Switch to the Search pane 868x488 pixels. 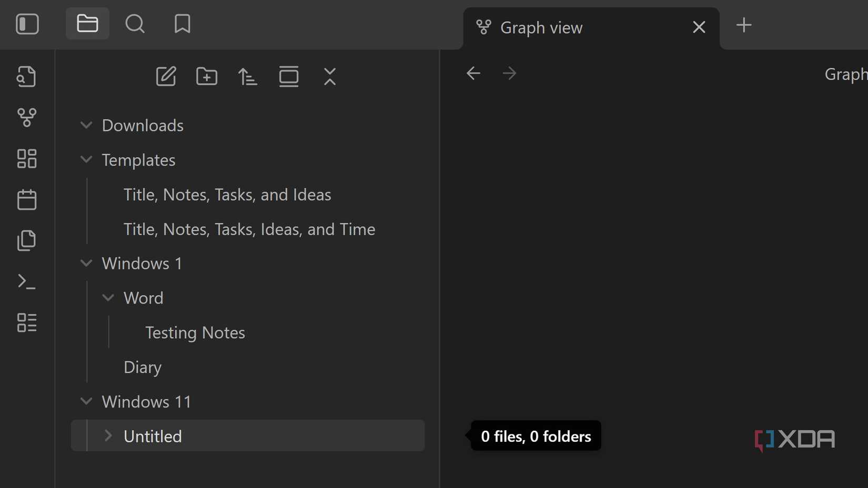pos(135,24)
